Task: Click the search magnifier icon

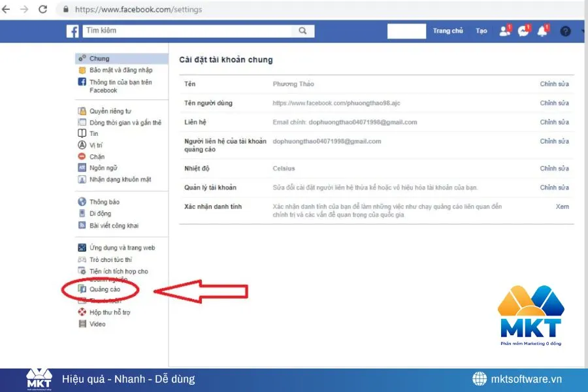Action: pyautogui.click(x=302, y=31)
